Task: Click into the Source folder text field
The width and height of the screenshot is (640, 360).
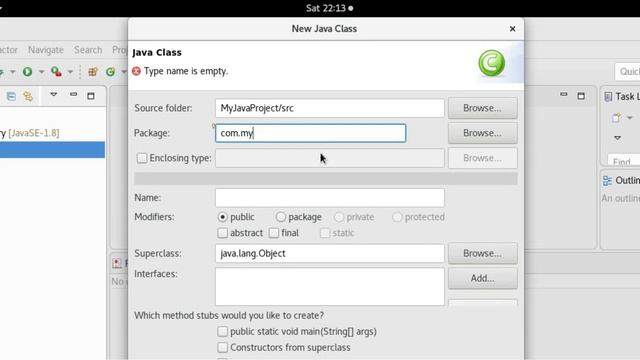Action: pyautogui.click(x=330, y=108)
